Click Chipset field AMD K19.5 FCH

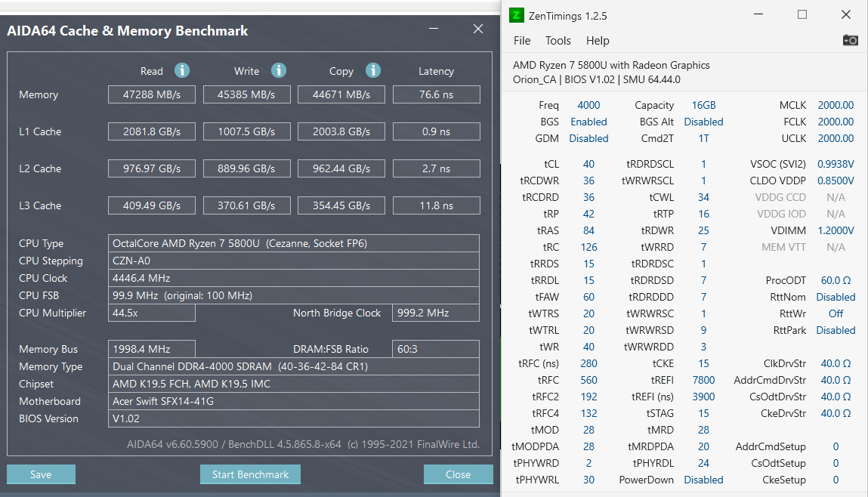pyautogui.click(x=293, y=384)
